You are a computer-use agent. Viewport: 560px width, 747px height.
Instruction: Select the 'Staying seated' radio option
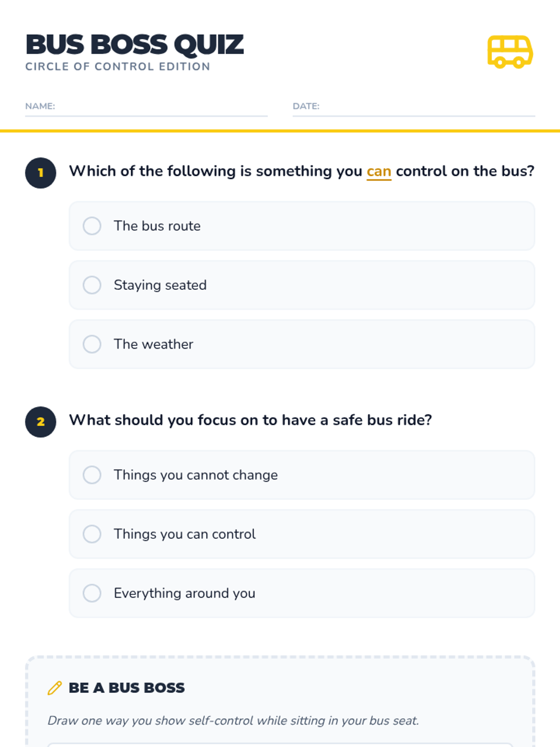[x=92, y=285]
